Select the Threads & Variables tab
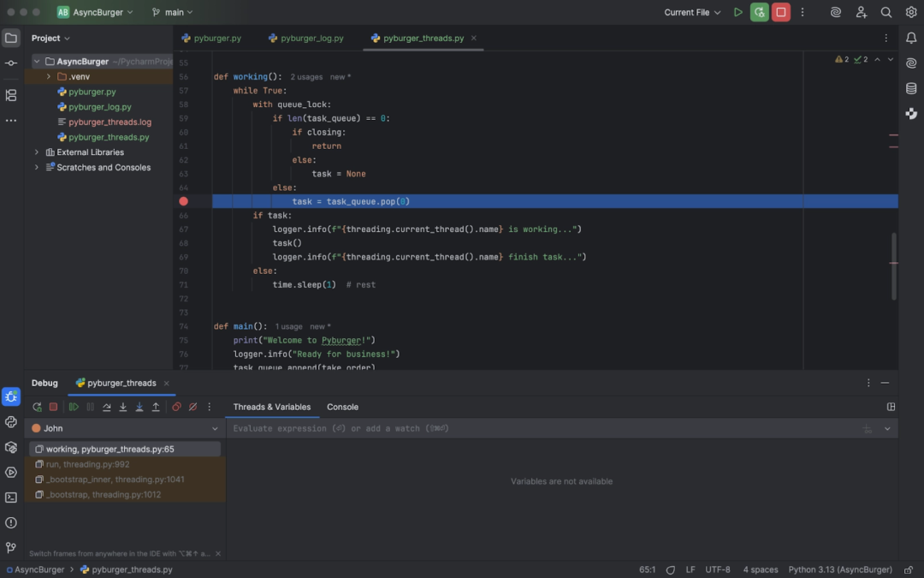 (272, 407)
